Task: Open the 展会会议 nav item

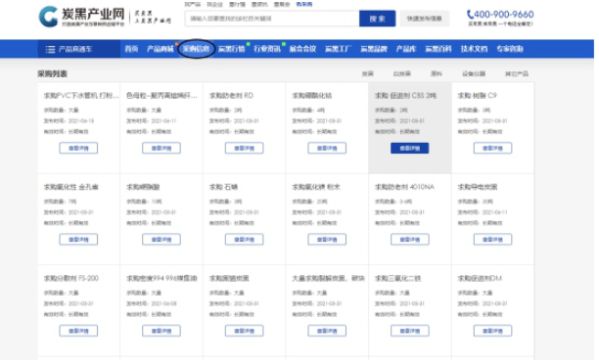Action: pos(302,49)
